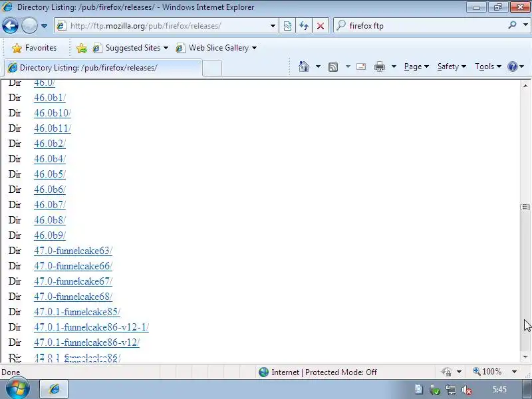Click the Show desktop strip
The height and width of the screenshot is (399, 532).
tap(527, 389)
